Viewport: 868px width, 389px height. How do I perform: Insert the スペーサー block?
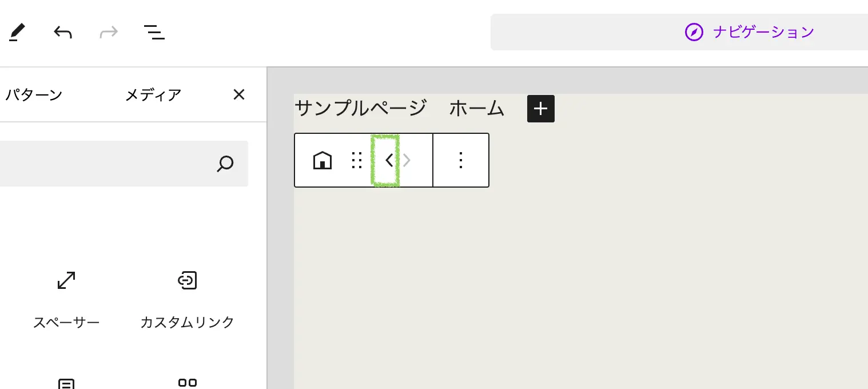click(66, 297)
